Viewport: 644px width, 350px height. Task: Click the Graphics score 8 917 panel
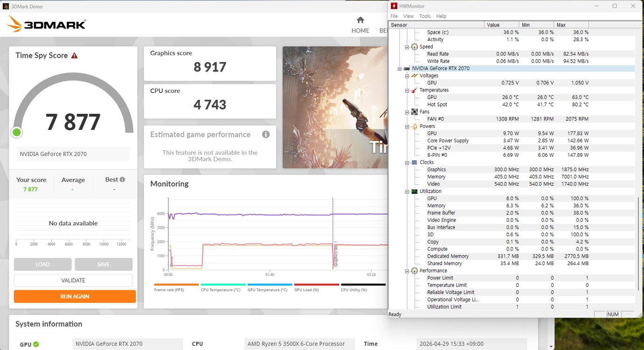(210, 63)
